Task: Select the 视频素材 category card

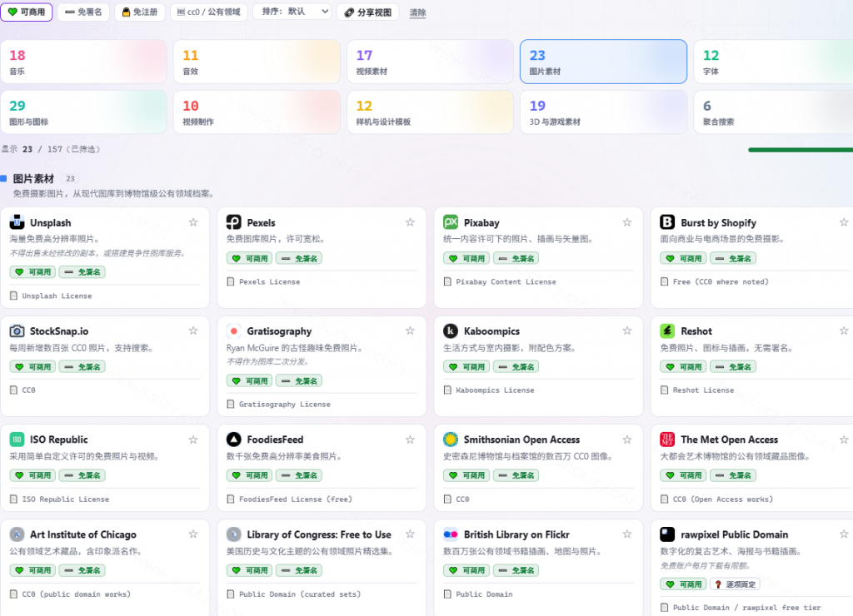Action: tap(431, 62)
